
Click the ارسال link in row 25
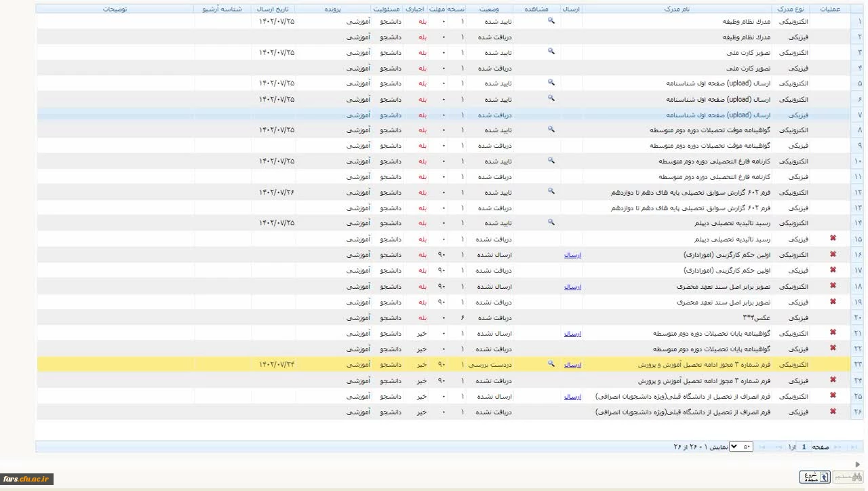coord(572,397)
